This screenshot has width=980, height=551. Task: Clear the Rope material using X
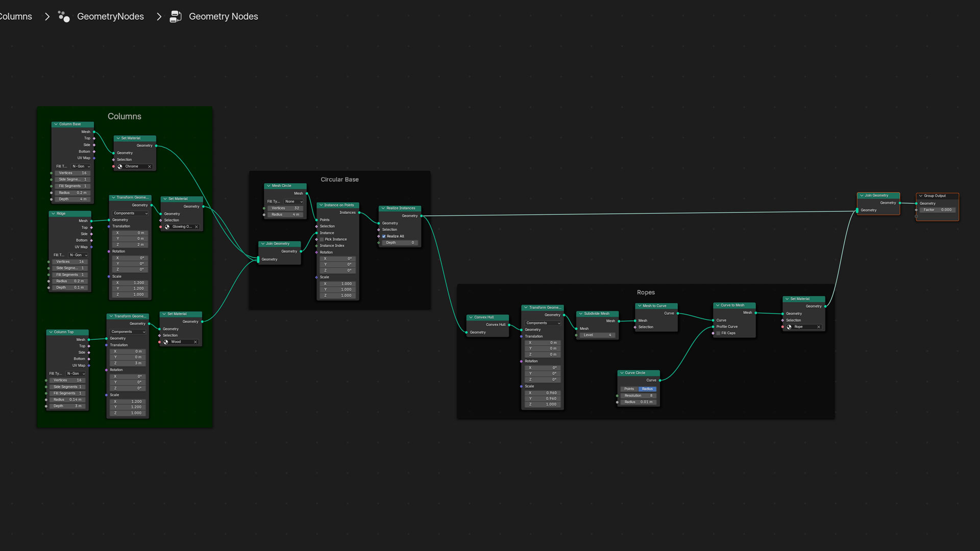click(x=819, y=327)
